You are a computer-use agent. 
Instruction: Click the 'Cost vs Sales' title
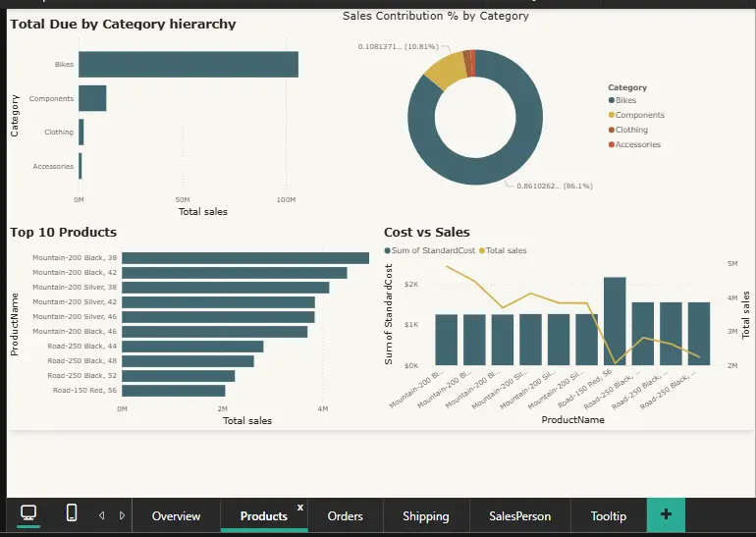[427, 233]
